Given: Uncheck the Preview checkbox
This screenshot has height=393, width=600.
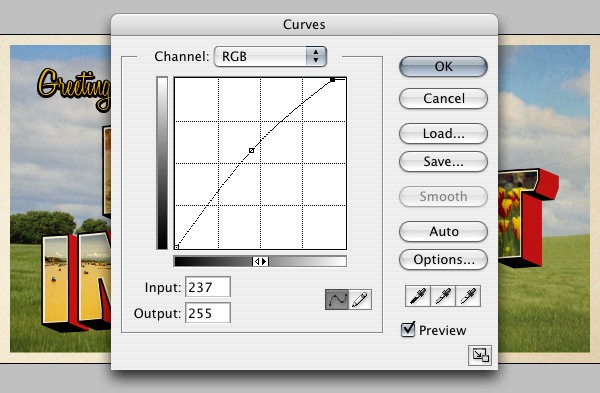Looking at the screenshot, I should click(408, 329).
